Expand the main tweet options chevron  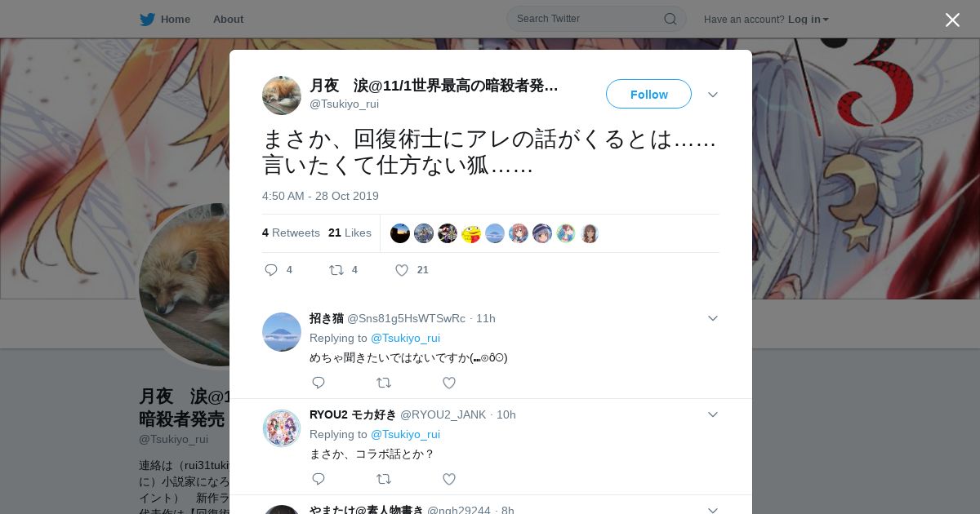pyautogui.click(x=713, y=95)
